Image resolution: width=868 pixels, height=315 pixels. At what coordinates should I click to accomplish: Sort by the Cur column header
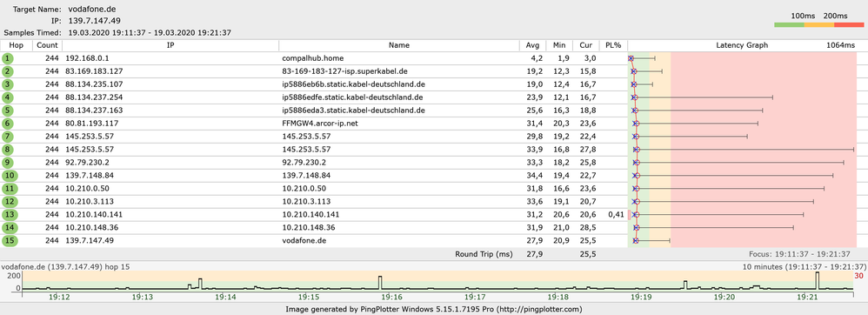point(585,45)
